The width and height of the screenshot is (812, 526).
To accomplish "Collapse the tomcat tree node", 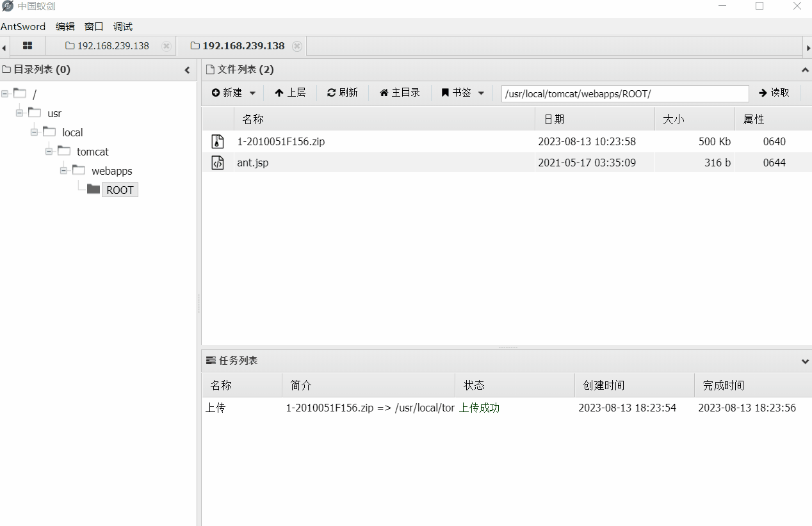I will tap(49, 152).
